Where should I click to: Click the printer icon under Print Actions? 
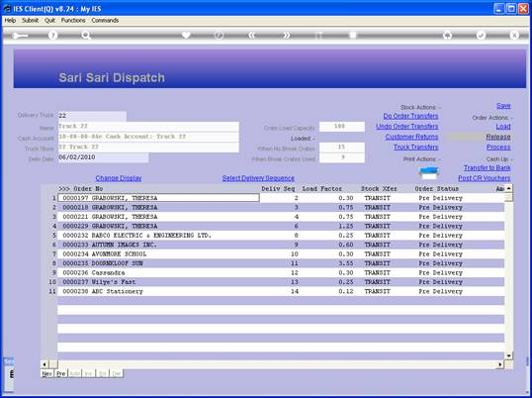pos(429,173)
